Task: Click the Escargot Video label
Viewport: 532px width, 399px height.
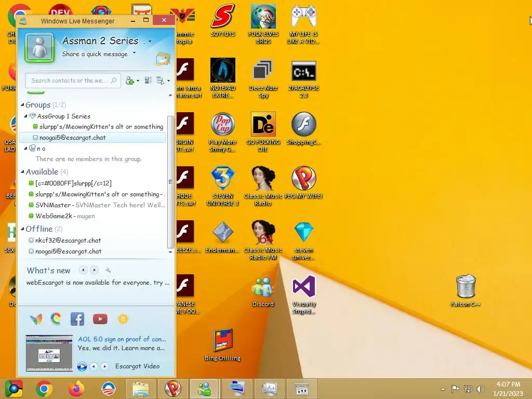Action: coord(137,366)
